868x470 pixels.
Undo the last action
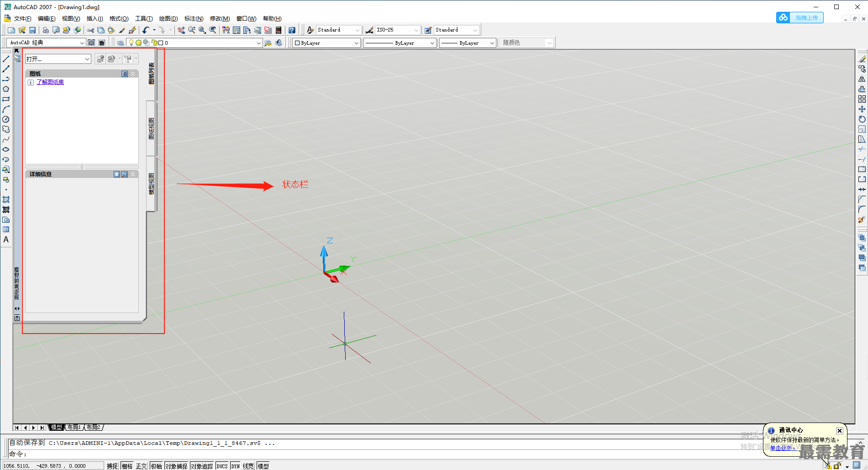coord(145,30)
